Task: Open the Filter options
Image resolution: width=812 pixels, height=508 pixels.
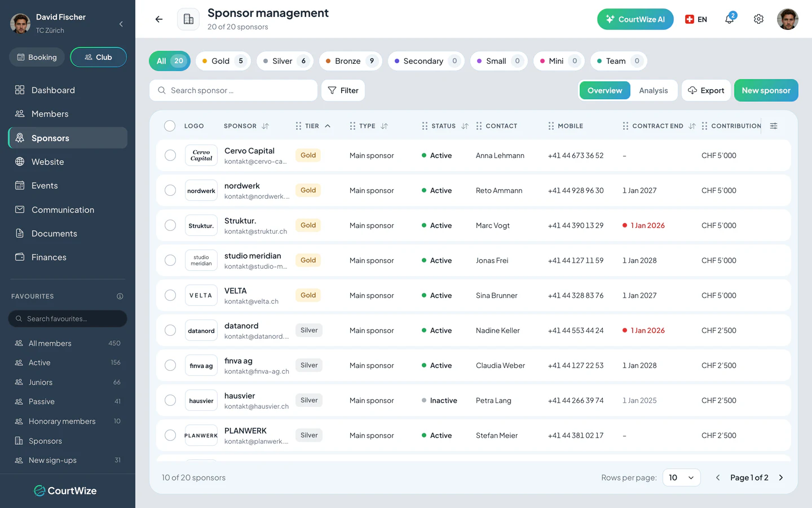Action: coord(343,90)
